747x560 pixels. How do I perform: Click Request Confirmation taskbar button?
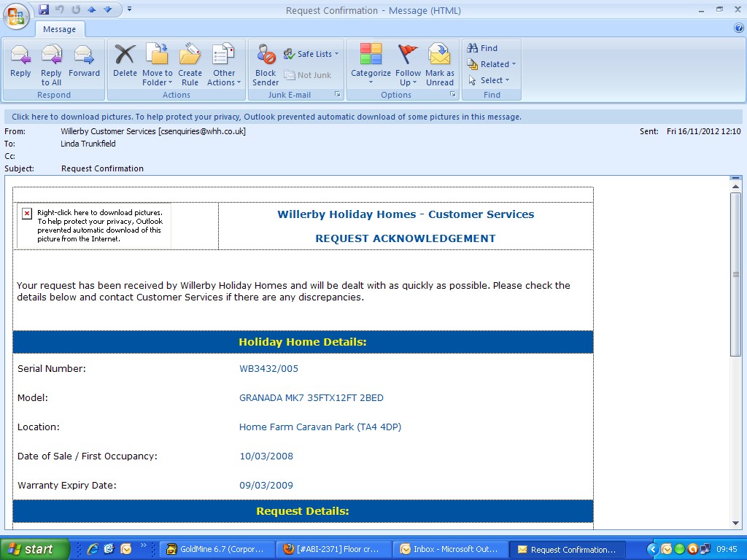tap(568, 549)
